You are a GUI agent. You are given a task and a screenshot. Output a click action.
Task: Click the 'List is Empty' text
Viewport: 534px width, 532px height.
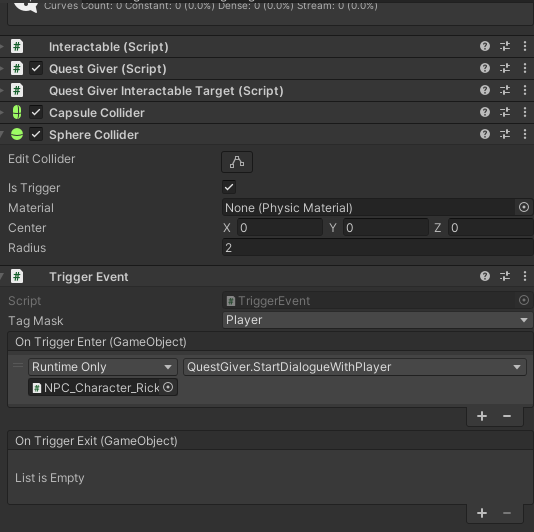tap(50, 478)
